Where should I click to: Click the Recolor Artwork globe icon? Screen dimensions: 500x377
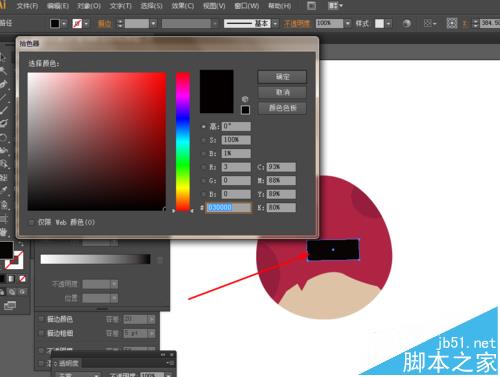406,23
